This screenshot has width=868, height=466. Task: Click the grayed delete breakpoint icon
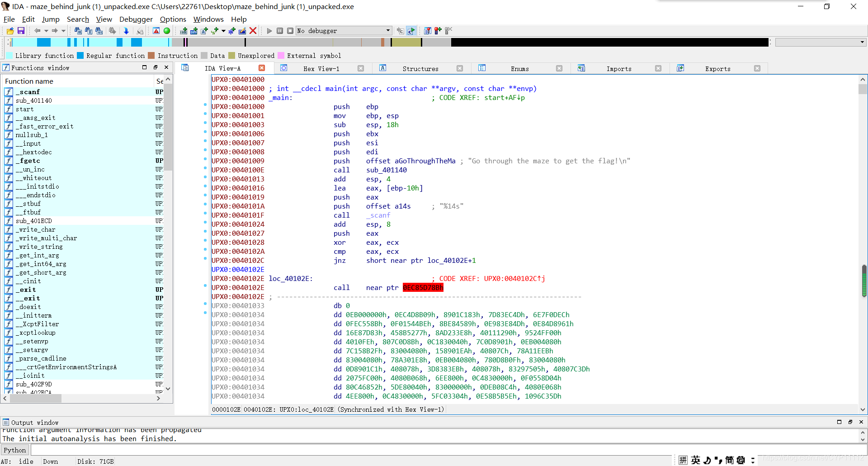point(448,31)
